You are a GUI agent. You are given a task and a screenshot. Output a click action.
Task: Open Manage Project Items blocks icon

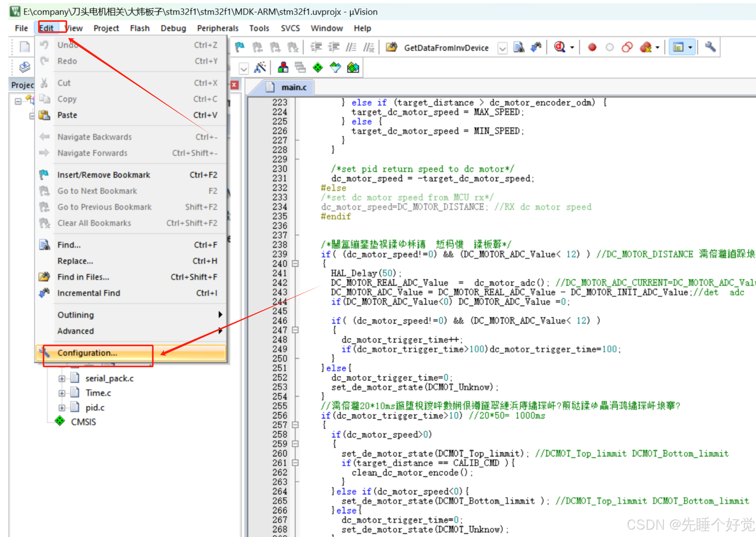point(283,68)
